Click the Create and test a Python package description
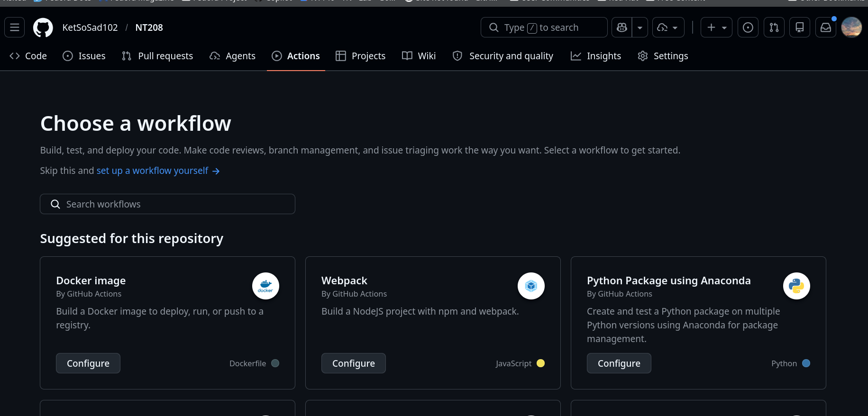868x416 pixels. pyautogui.click(x=684, y=325)
